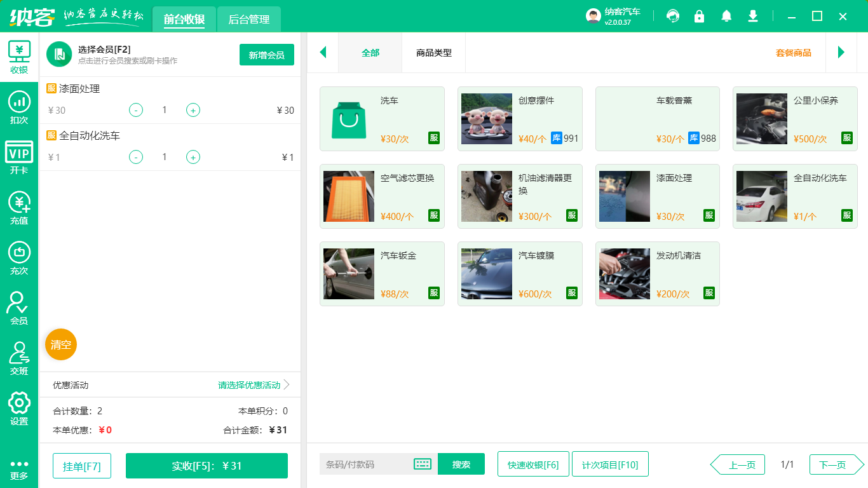
Task: Switch to the 后台管理 tab
Action: coord(248,20)
